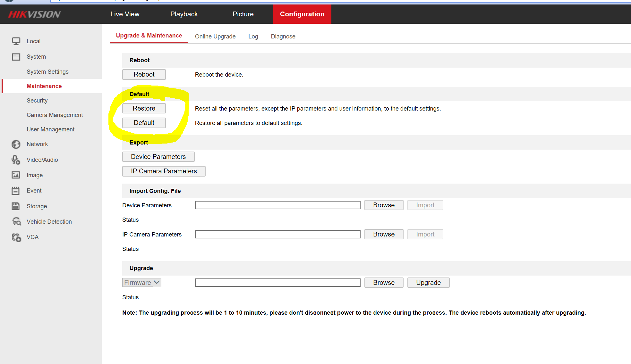Click the Restore button

point(144,108)
